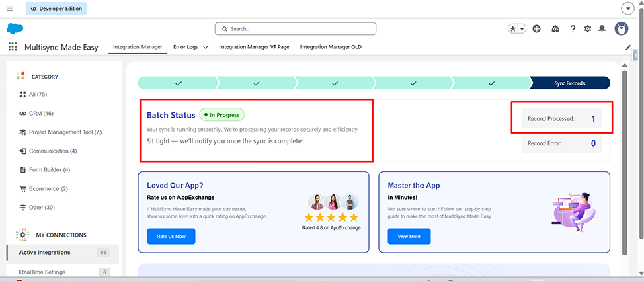Image resolution: width=644 pixels, height=281 pixels.
Task: Click the Rate Us Now button
Action: (x=171, y=236)
